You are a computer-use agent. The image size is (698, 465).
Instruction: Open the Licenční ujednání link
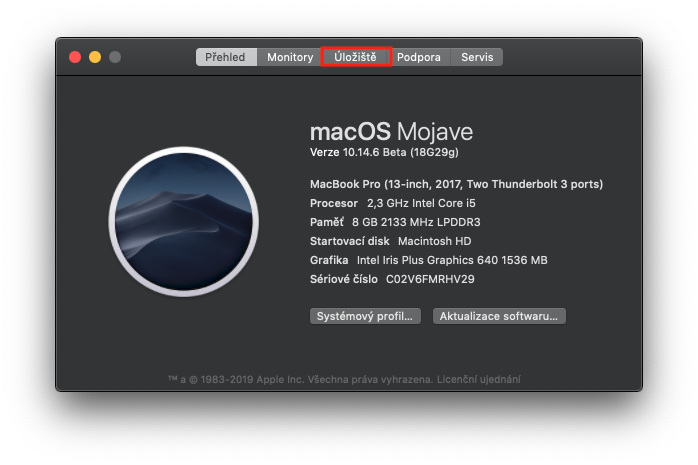point(479,380)
